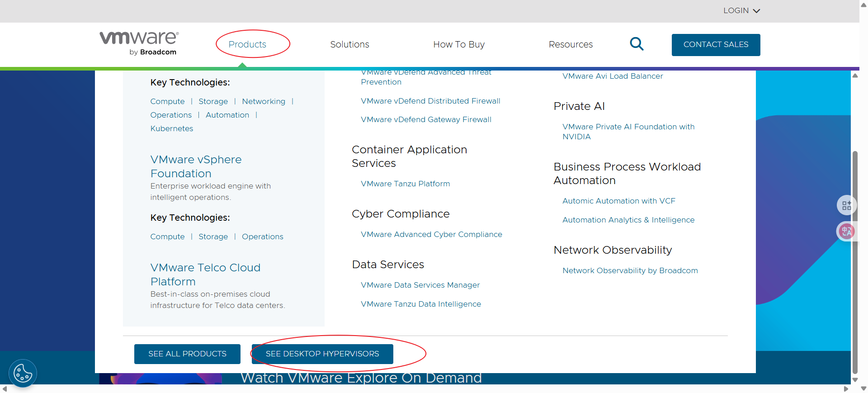
Task: Select the Automation key technology link
Action: (x=227, y=115)
